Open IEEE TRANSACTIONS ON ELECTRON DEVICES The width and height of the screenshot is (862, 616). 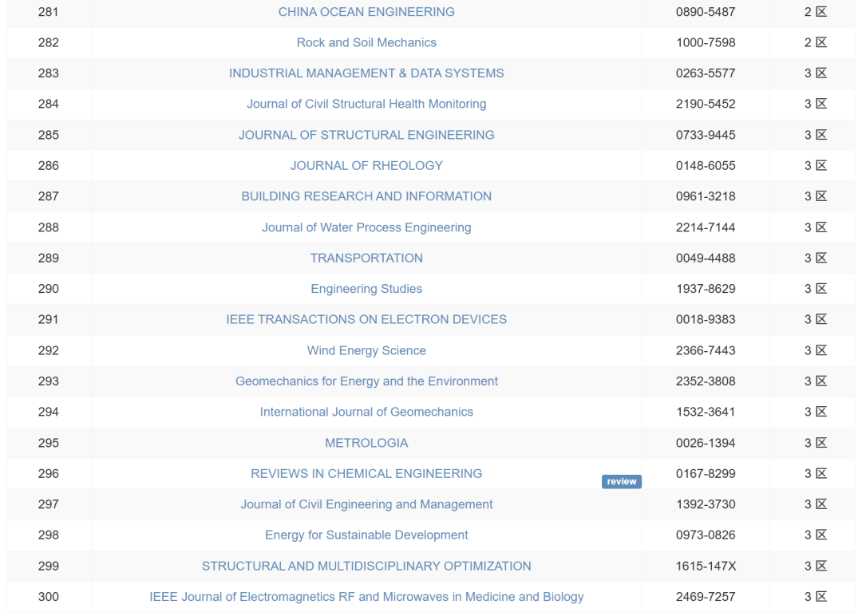point(366,320)
